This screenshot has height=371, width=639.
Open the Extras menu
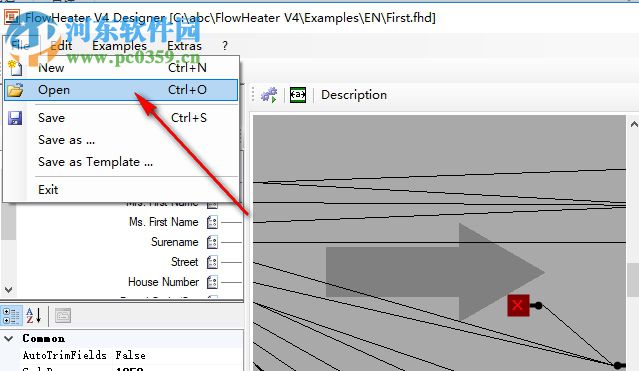pyautogui.click(x=184, y=46)
